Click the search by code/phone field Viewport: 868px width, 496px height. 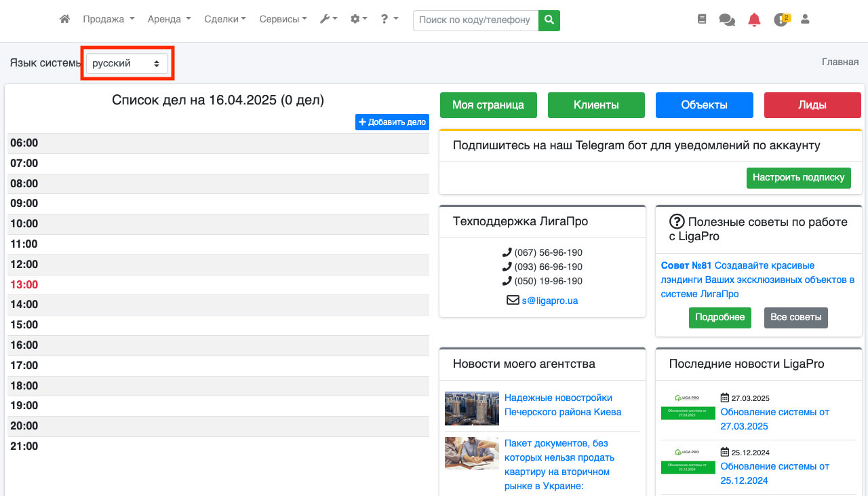point(475,20)
